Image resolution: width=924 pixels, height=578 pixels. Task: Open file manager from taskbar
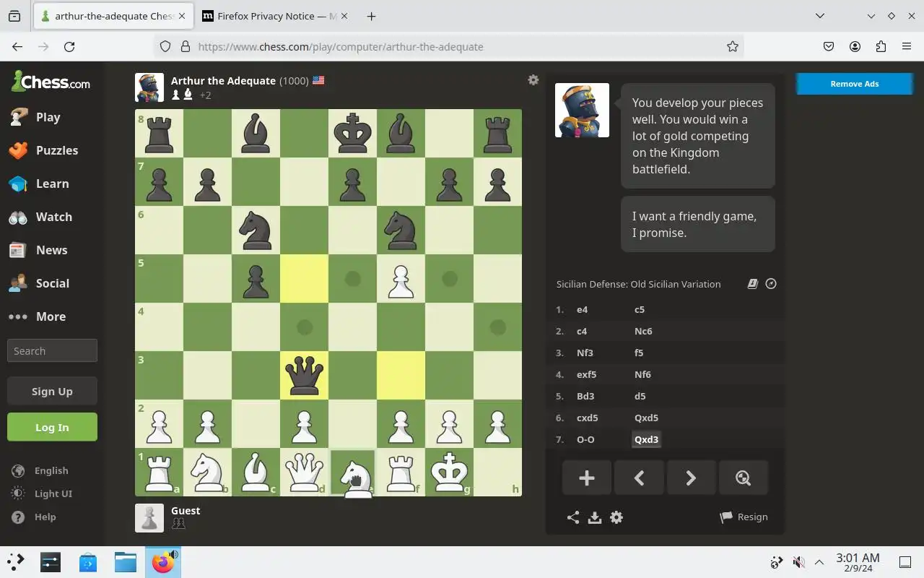[126, 561]
